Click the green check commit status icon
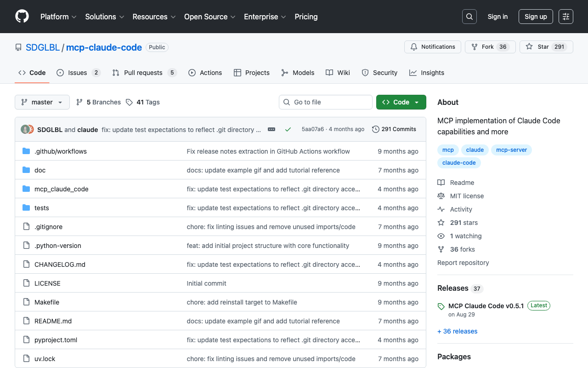 [288, 129]
